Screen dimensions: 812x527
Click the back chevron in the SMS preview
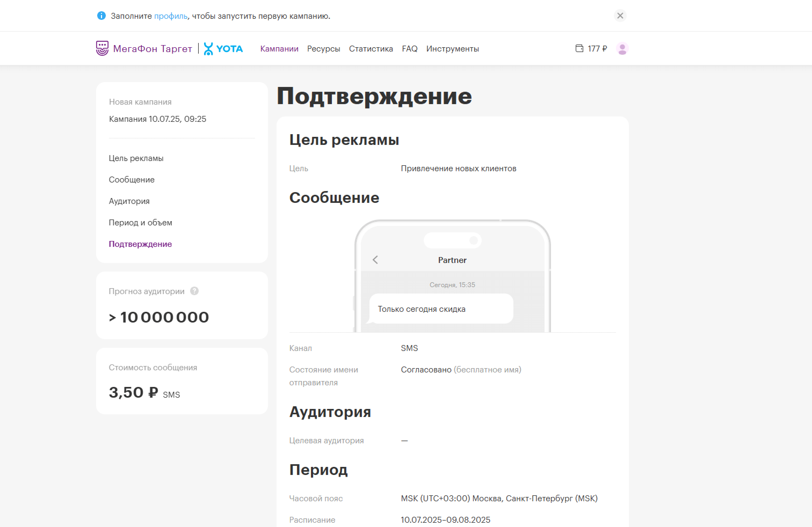pos(375,260)
